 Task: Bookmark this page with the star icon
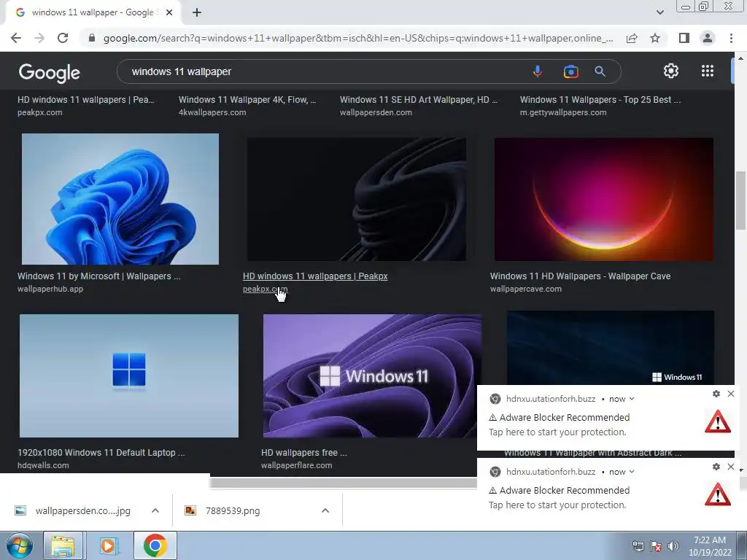[x=655, y=38]
